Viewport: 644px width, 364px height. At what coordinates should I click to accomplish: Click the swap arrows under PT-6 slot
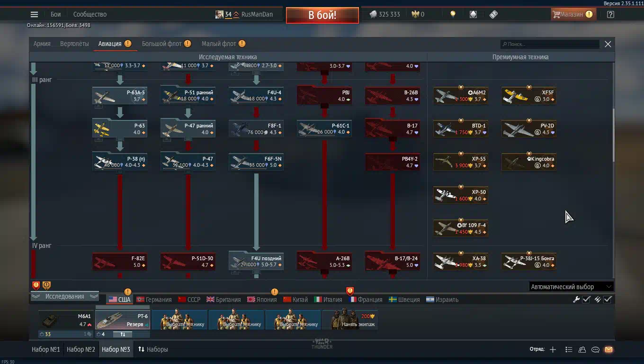point(123,334)
